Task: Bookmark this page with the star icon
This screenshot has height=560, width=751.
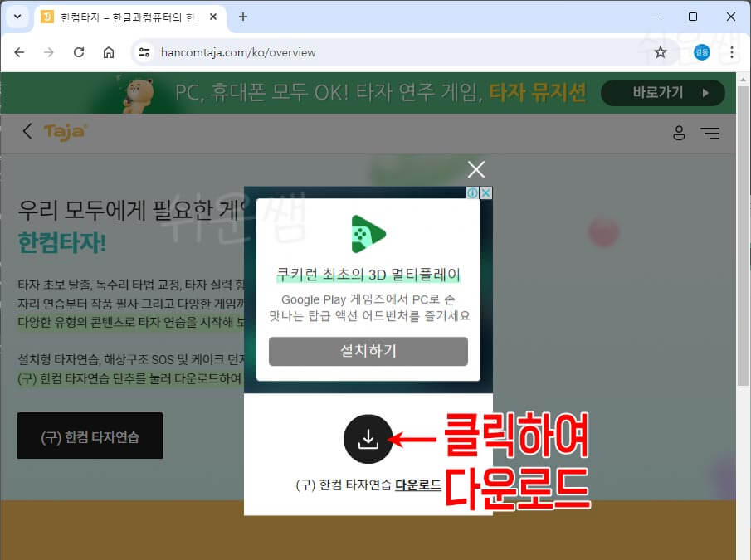Action: 661,52
